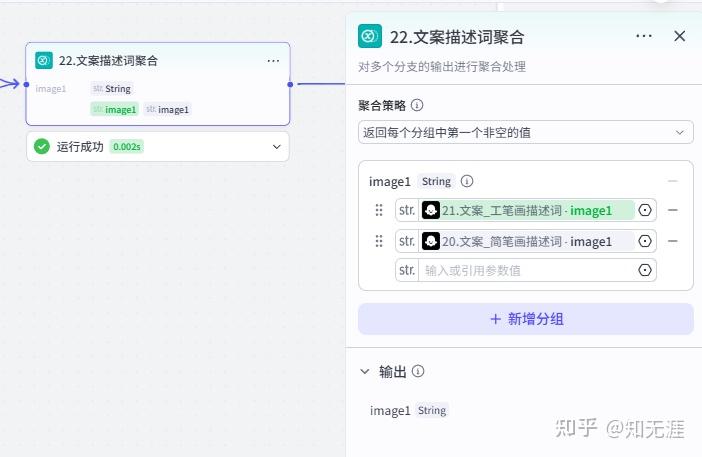Image resolution: width=702 pixels, height=457 pixels.
Task: Open variable picker for 20.文案_简笔画描述词 row
Action: 645,241
